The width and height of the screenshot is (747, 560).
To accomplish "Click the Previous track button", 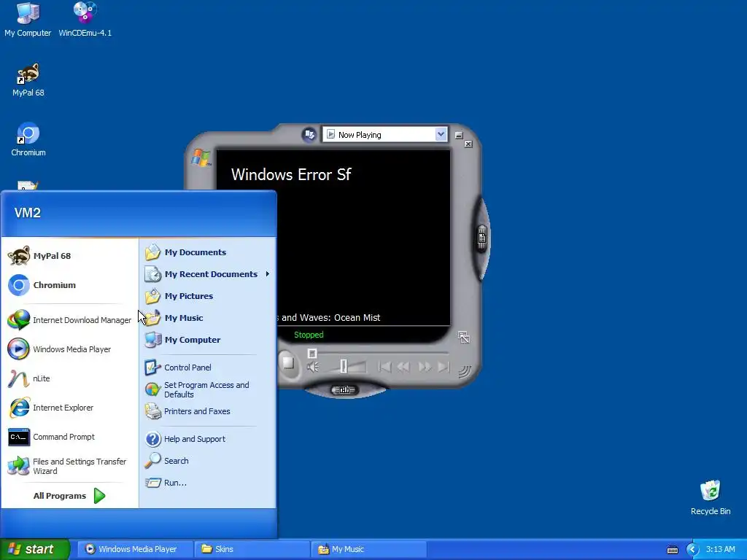I will pos(384,367).
